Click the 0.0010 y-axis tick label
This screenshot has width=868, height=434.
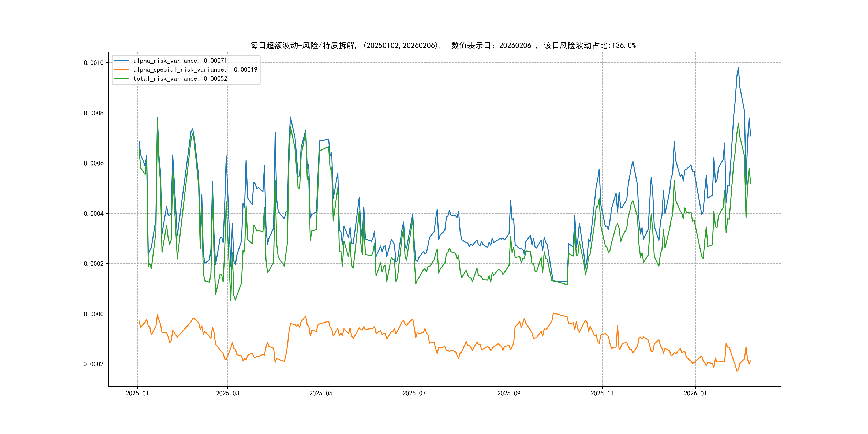click(94, 63)
